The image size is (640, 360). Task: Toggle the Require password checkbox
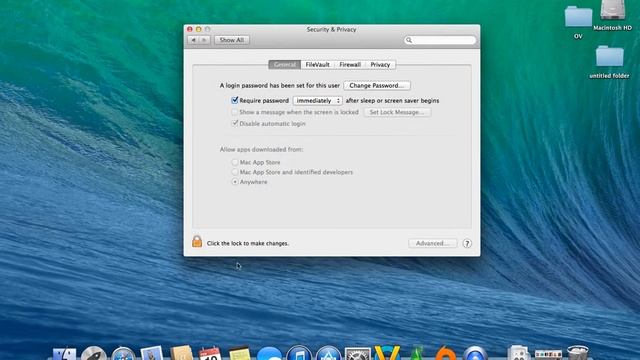(235, 100)
